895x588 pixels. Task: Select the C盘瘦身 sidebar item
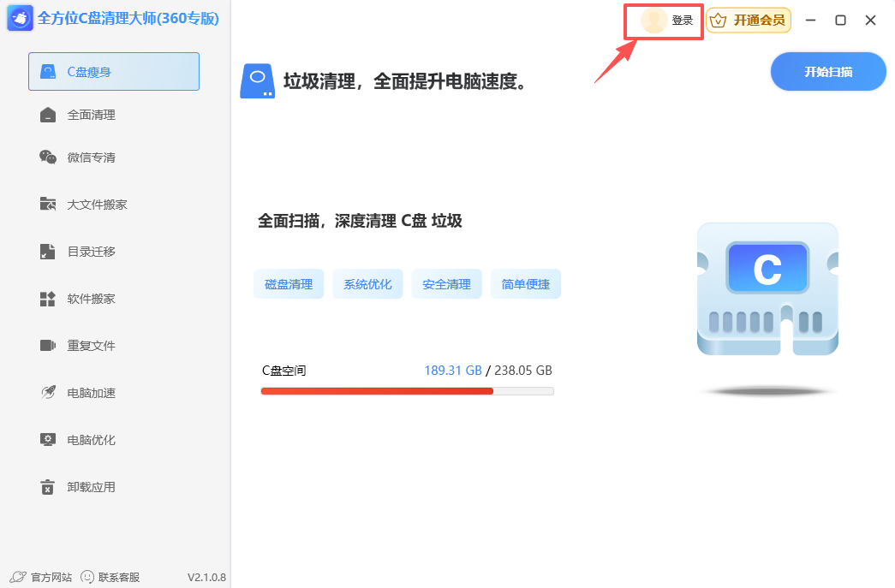click(114, 72)
